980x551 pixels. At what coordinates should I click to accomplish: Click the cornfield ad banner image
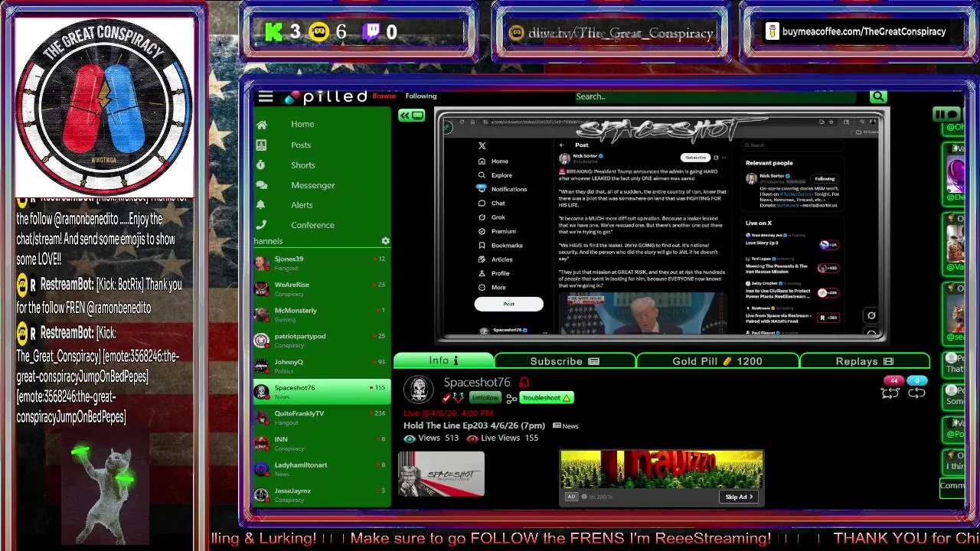click(x=661, y=470)
